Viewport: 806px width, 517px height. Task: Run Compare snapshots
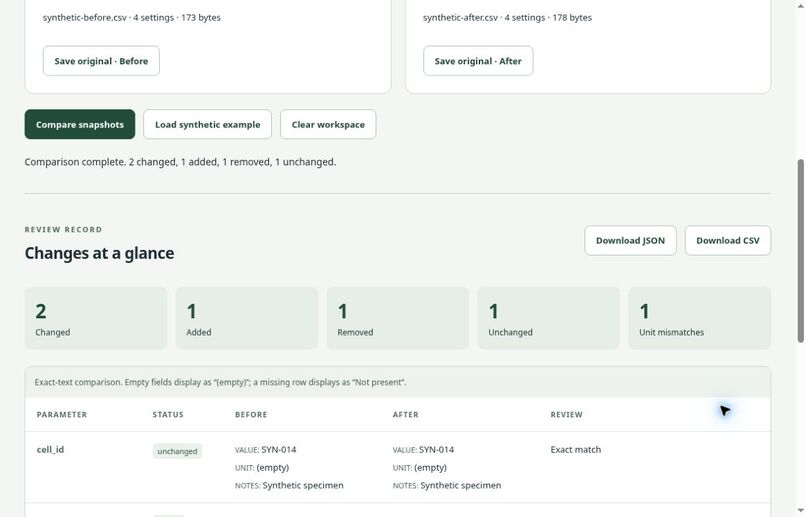coord(80,124)
